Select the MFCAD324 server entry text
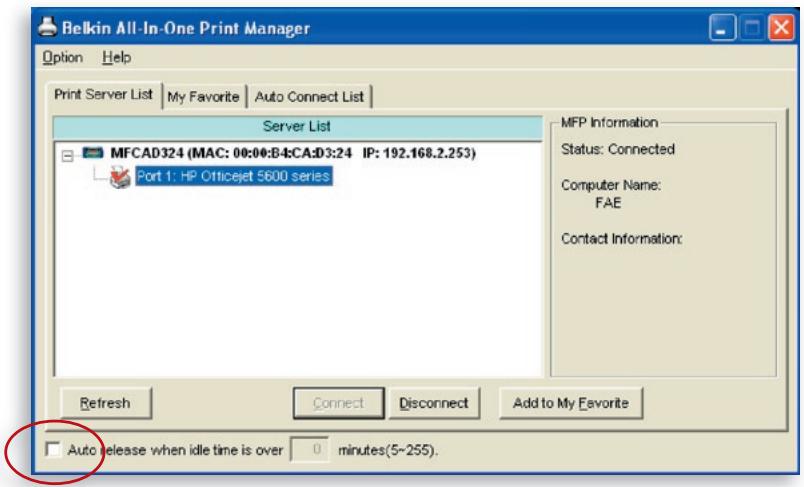The image size is (804, 487). (x=293, y=153)
